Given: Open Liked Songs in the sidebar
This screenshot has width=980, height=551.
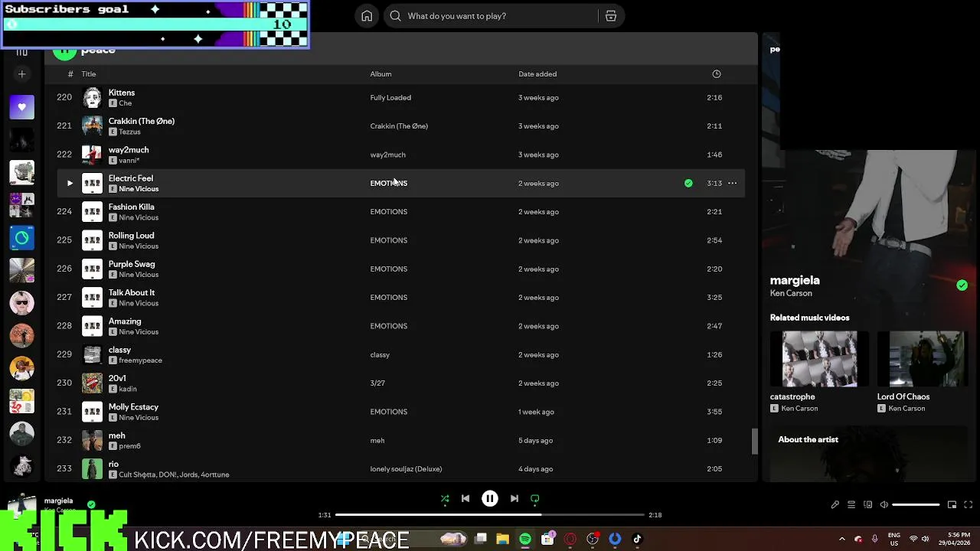Looking at the screenshot, I should click(21, 107).
